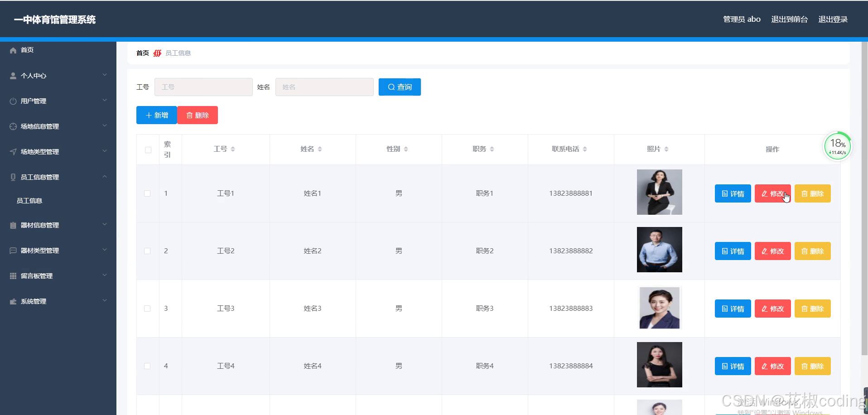Screen dimensions: 868x415
Task: Click 修改 for 工号4 row
Action: (773, 366)
